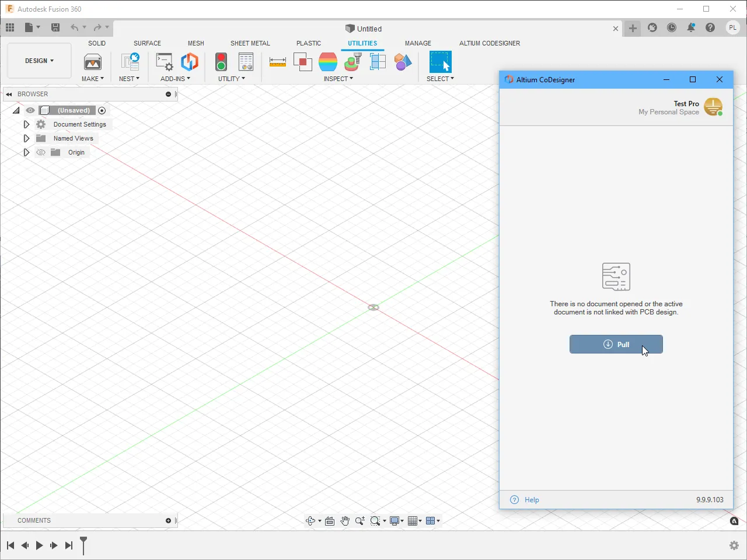Open the ALTIUM CODESIGNER tab

coord(489,43)
